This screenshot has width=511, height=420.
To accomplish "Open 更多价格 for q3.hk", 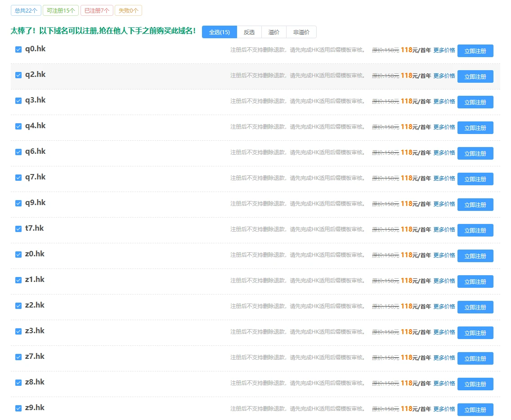I will [444, 102].
